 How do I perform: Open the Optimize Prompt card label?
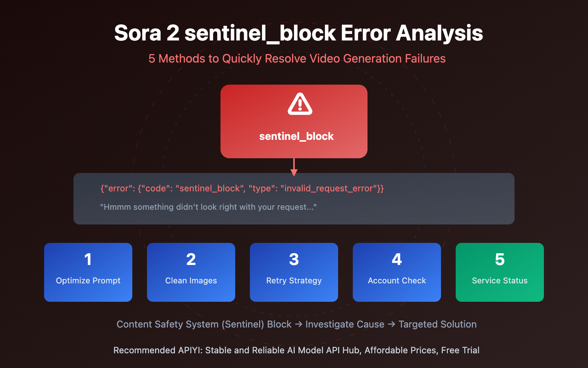pos(88,281)
